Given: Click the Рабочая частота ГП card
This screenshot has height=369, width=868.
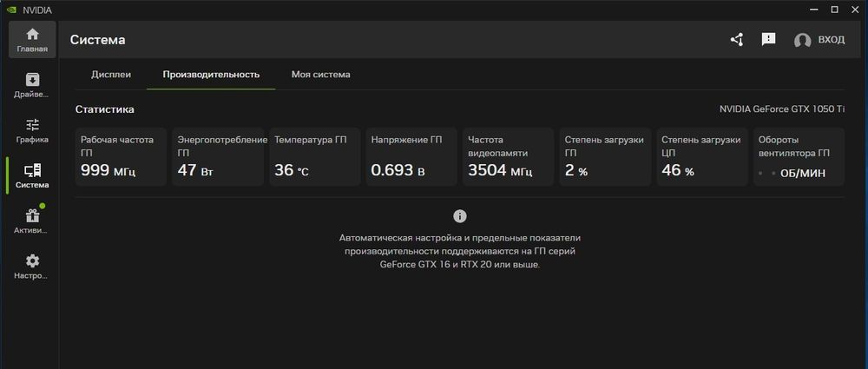Looking at the screenshot, I should pos(121,157).
